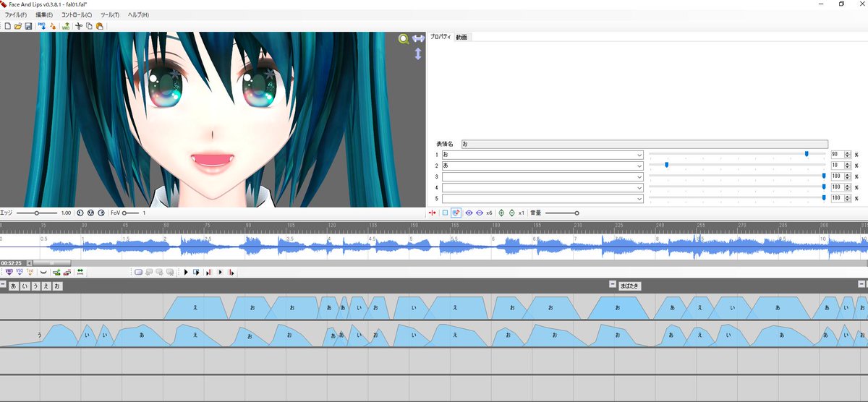
Task: Click the lip shape curve icon
Action: coord(43,273)
